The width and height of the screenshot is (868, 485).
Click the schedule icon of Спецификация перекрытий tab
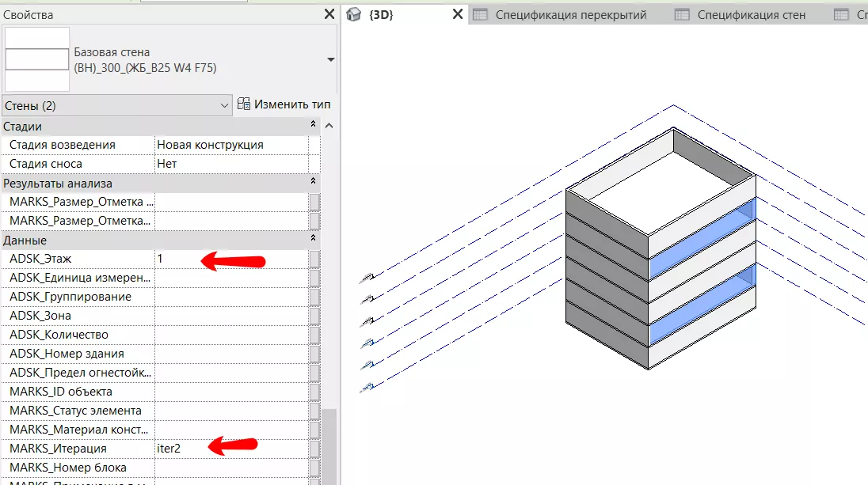click(480, 14)
